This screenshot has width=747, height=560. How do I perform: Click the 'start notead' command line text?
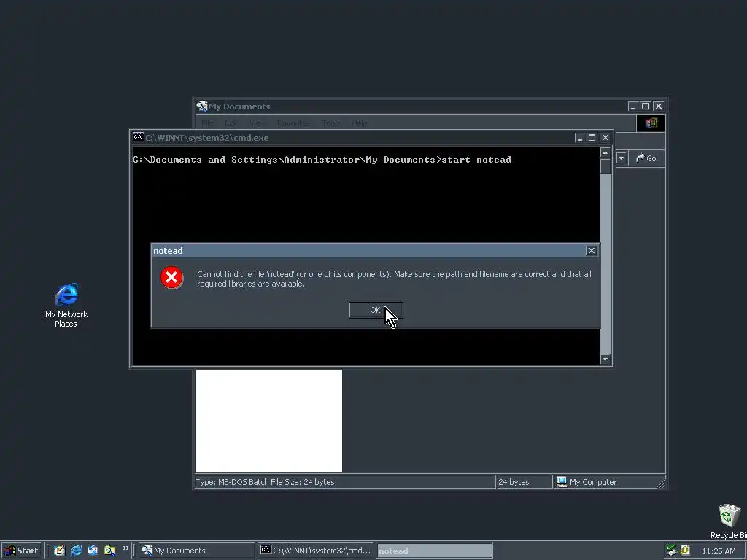(476, 160)
